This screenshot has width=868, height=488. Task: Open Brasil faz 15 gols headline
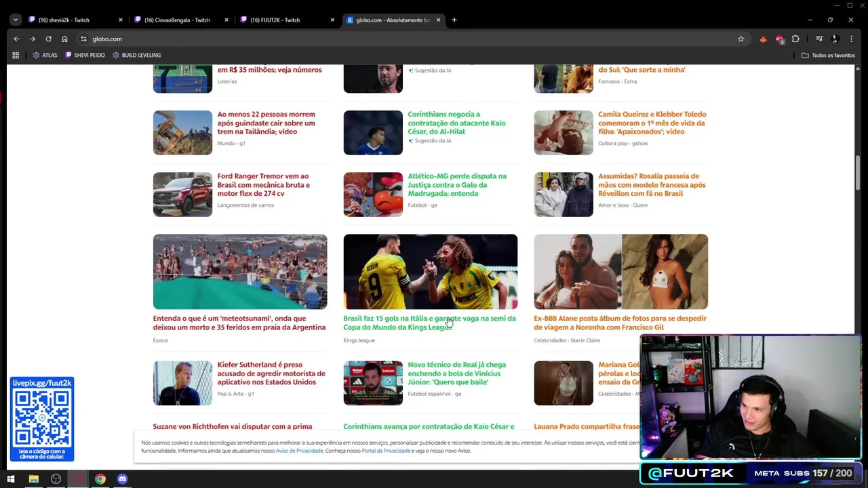[x=429, y=323]
